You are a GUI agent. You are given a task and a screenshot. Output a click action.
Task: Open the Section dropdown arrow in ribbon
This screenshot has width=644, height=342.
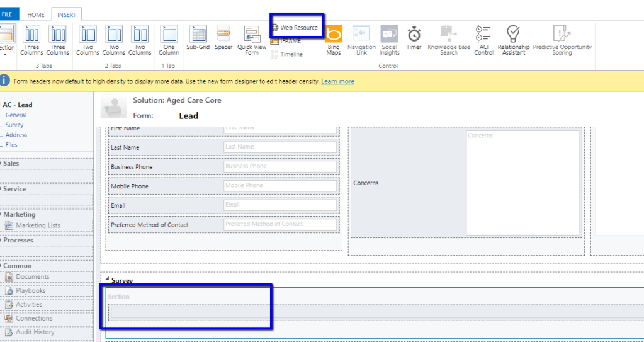pyautogui.click(x=6, y=55)
